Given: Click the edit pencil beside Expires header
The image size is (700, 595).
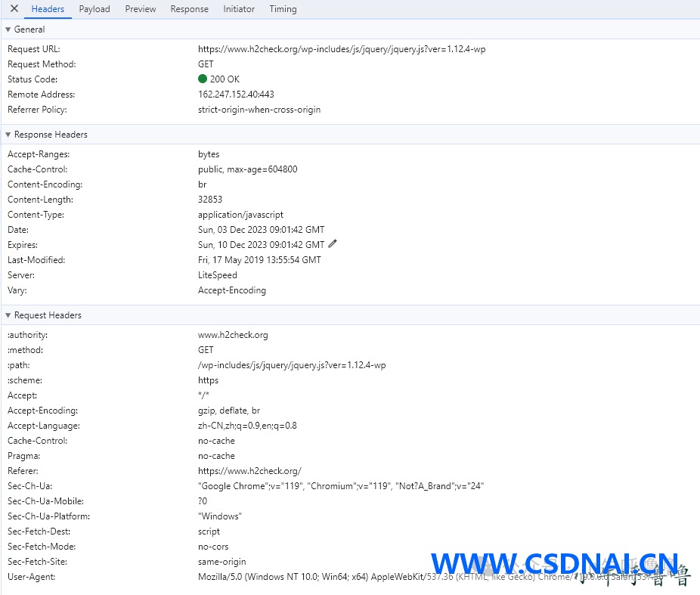Looking at the screenshot, I should 333,243.
